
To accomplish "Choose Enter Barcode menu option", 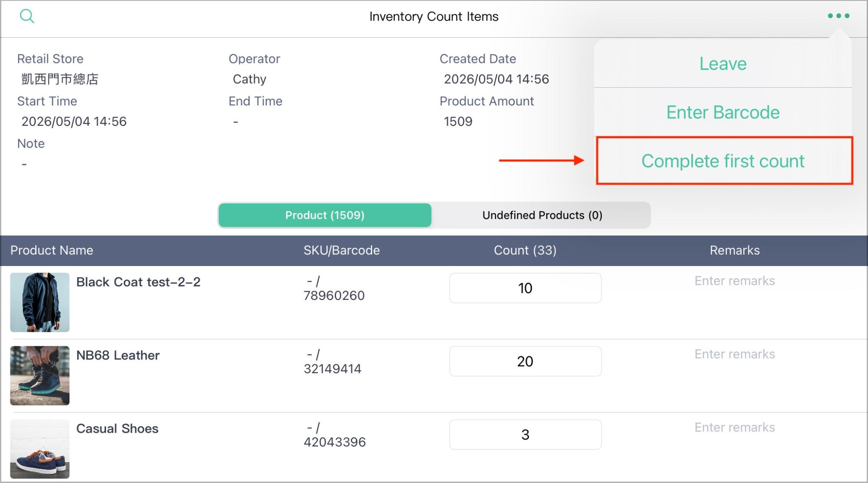I will point(723,112).
